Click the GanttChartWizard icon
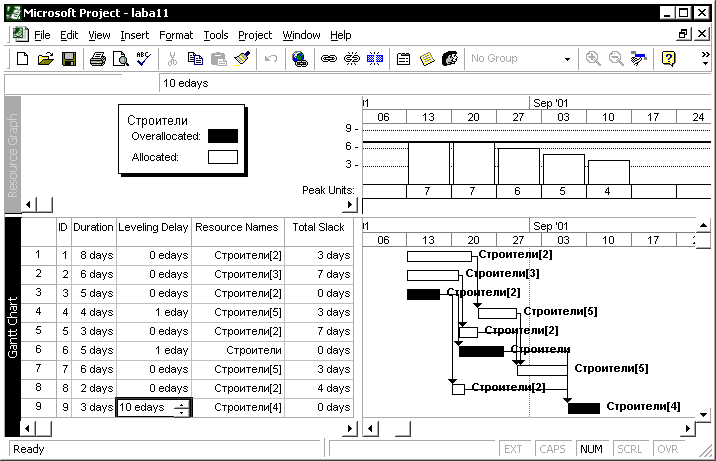716x461 pixels. pyautogui.click(x=639, y=59)
